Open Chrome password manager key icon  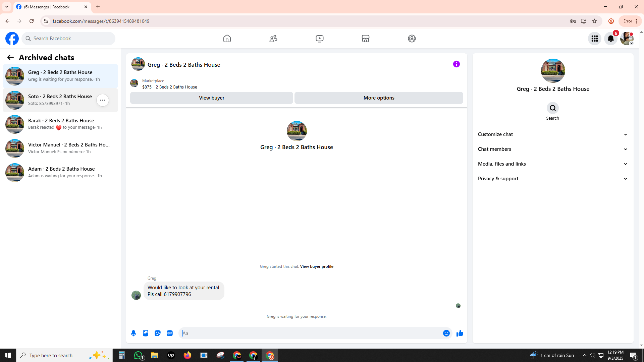573,21
